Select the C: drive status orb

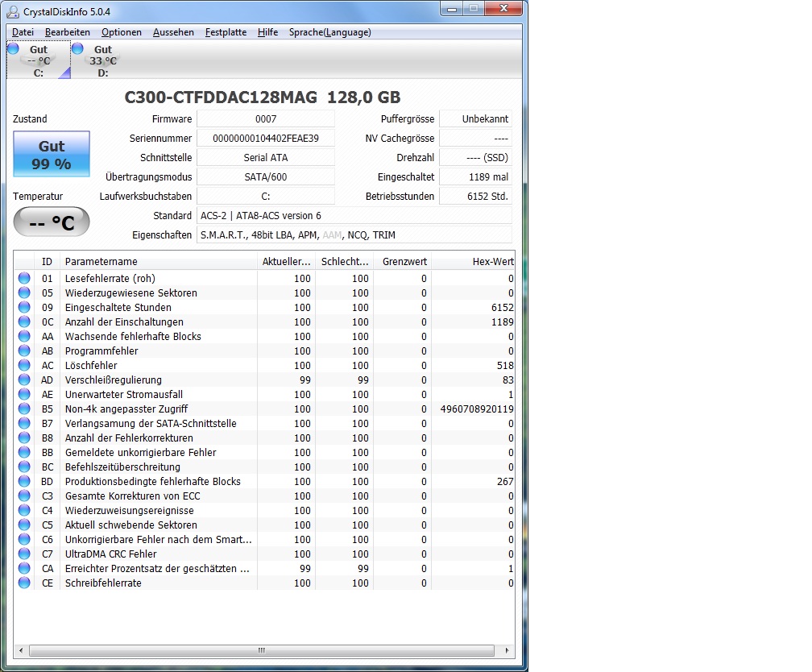coord(14,48)
